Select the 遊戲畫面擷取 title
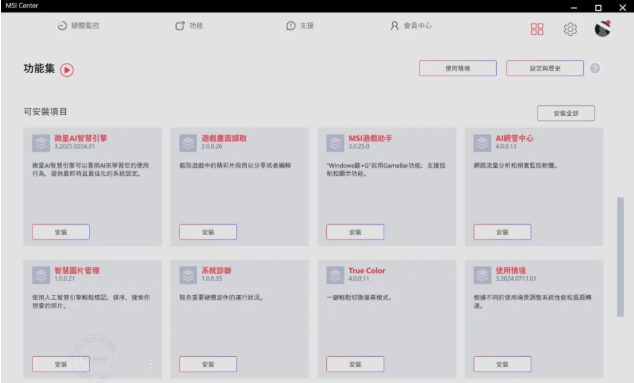 tap(224, 138)
